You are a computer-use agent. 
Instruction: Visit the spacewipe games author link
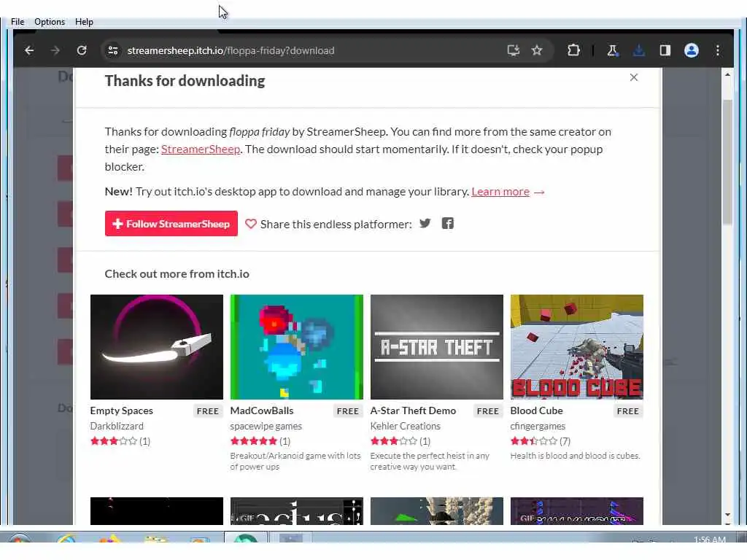[x=266, y=426]
